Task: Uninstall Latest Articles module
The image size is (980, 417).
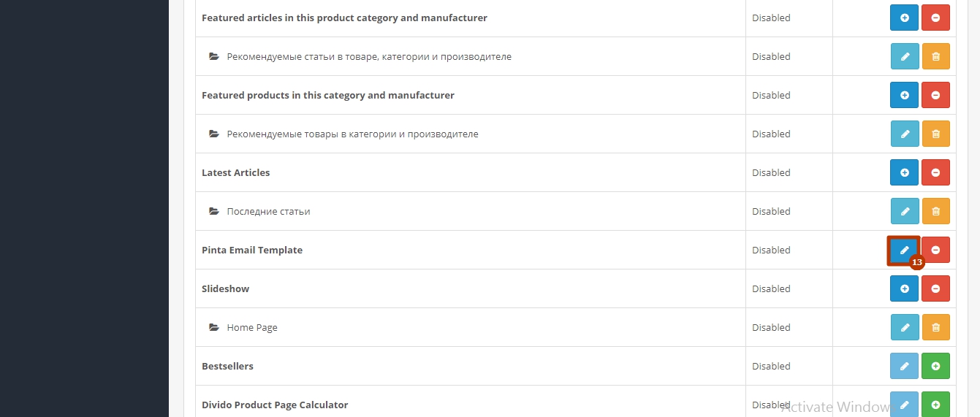Action: (935, 172)
